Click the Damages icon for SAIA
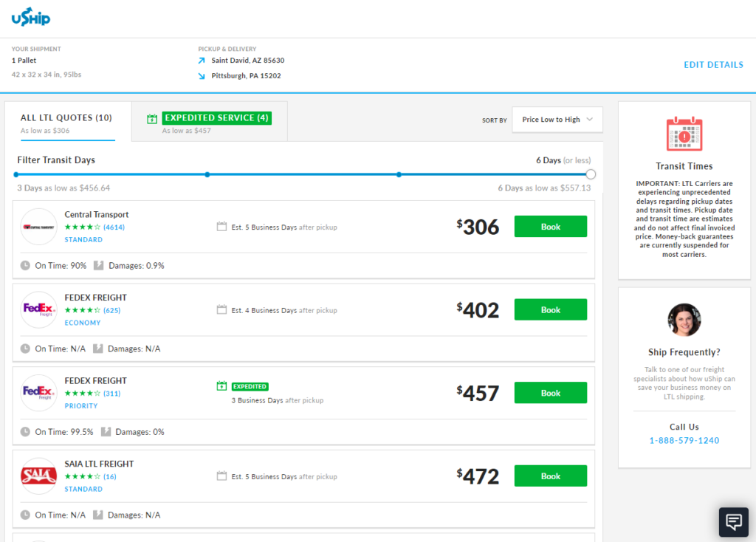 coord(98,515)
